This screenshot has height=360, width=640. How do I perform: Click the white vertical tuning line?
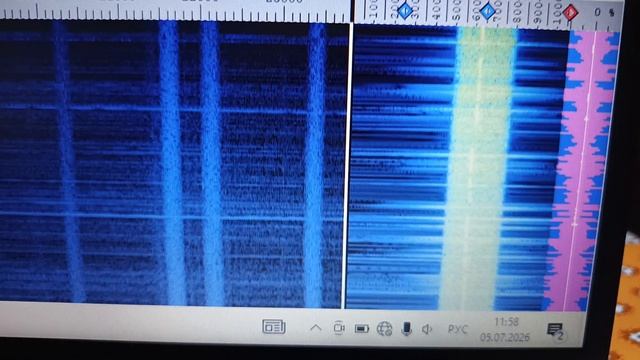pos(347,165)
